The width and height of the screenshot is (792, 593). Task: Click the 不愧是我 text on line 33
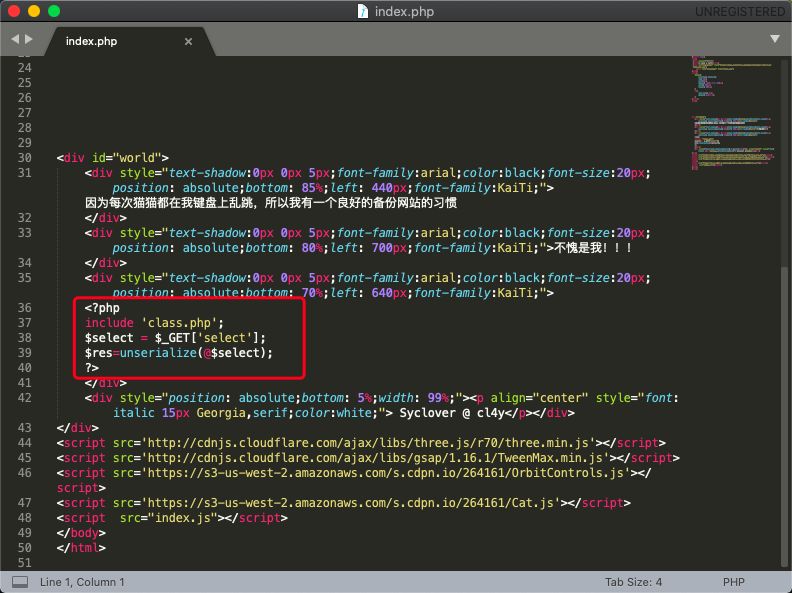[x=592, y=248]
